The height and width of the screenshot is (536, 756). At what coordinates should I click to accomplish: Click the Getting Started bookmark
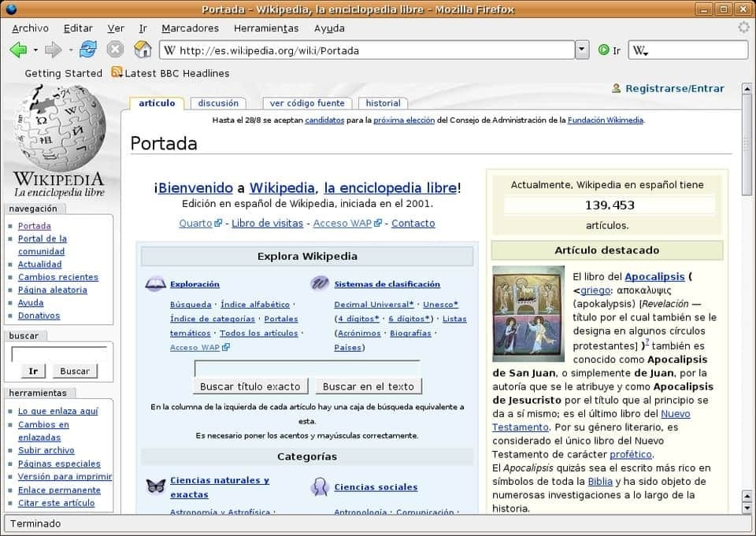tap(63, 73)
